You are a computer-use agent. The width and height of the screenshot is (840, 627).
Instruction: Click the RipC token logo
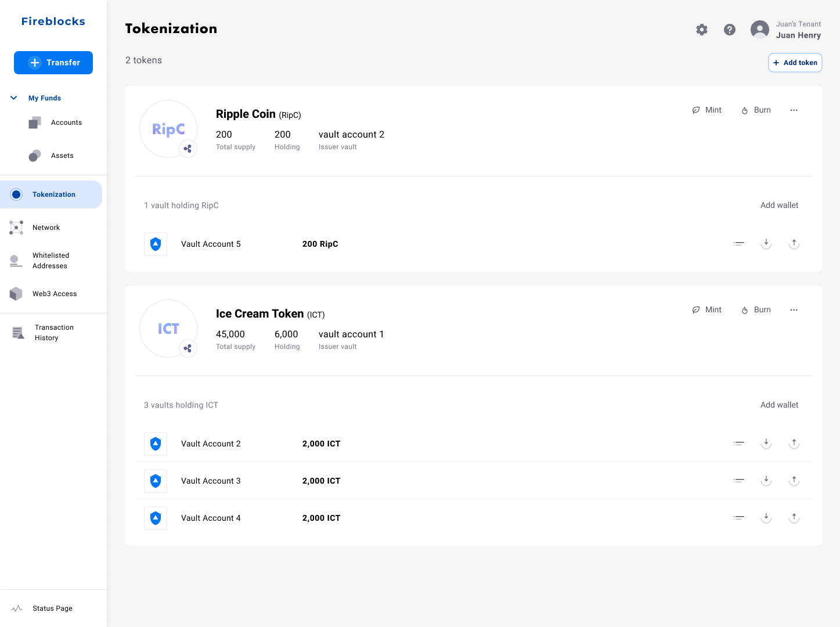coord(168,129)
